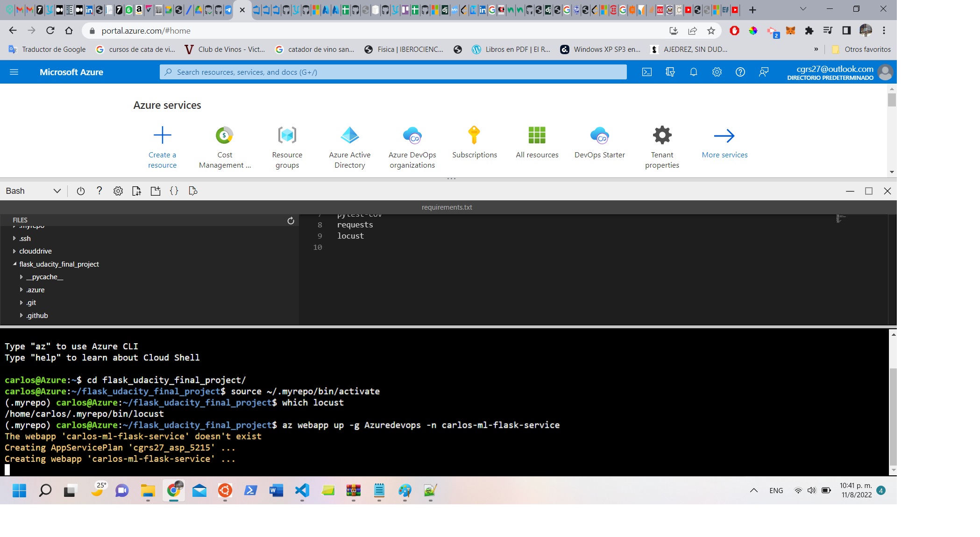Upload or download files in Cloud Shell
The height and width of the screenshot is (537, 980).
[x=136, y=191]
